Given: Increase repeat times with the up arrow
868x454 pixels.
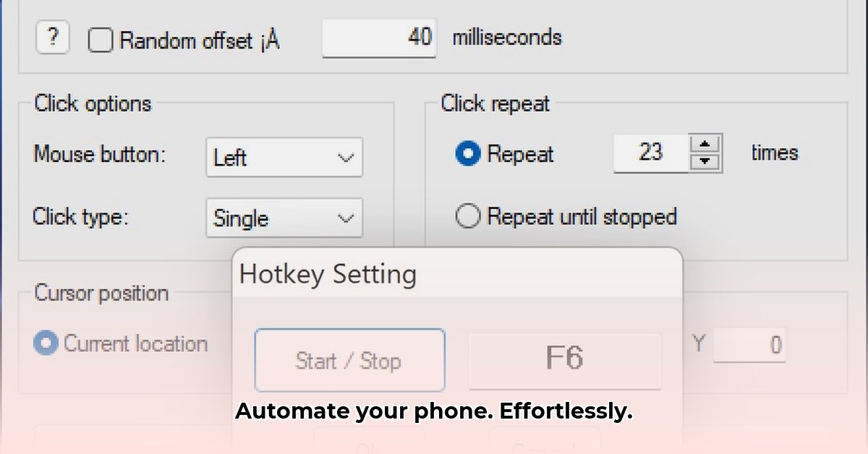Looking at the screenshot, I should (x=705, y=145).
